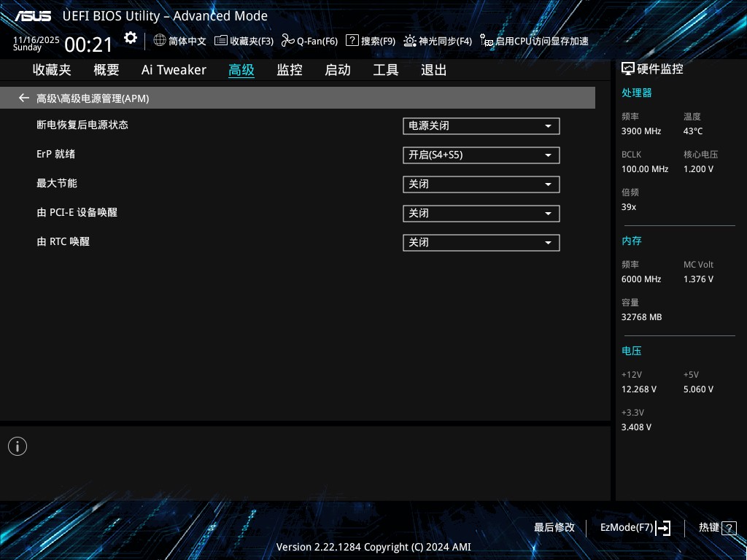Enable CPU access to VRAM acceleration

[x=534, y=41]
